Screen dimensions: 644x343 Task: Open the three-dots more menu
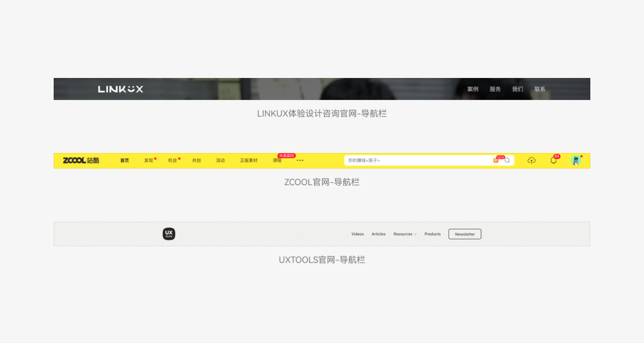[x=300, y=160]
